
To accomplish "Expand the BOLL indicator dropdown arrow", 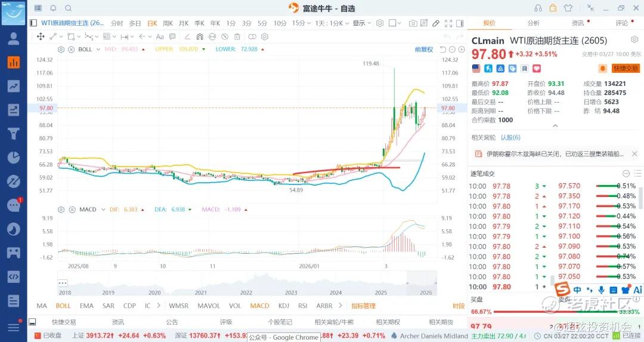I will click(98, 50).
